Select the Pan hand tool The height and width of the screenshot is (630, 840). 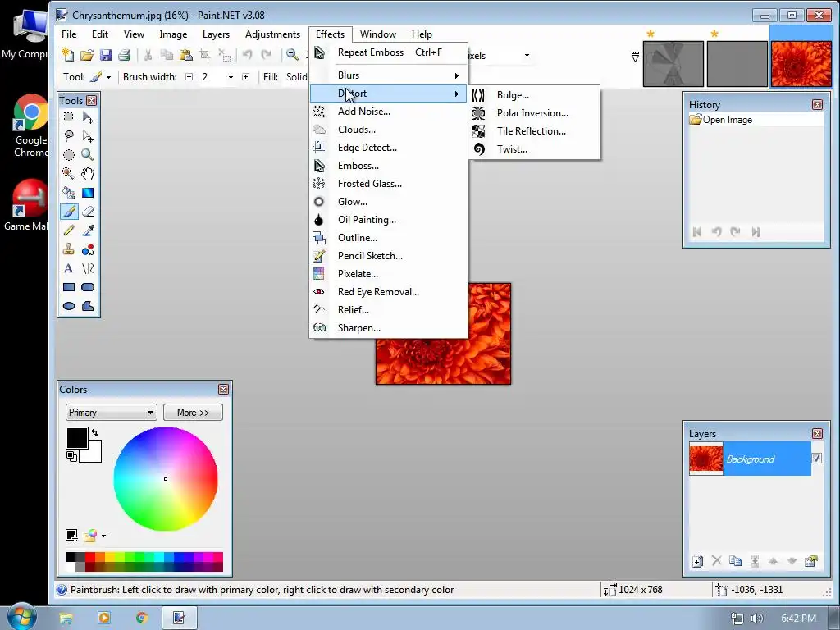point(88,174)
